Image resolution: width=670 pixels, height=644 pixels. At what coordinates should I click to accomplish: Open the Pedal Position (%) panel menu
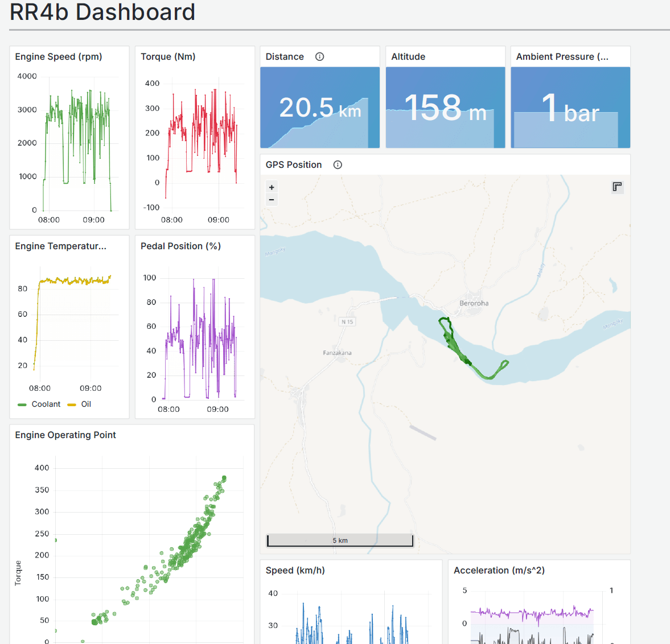180,246
